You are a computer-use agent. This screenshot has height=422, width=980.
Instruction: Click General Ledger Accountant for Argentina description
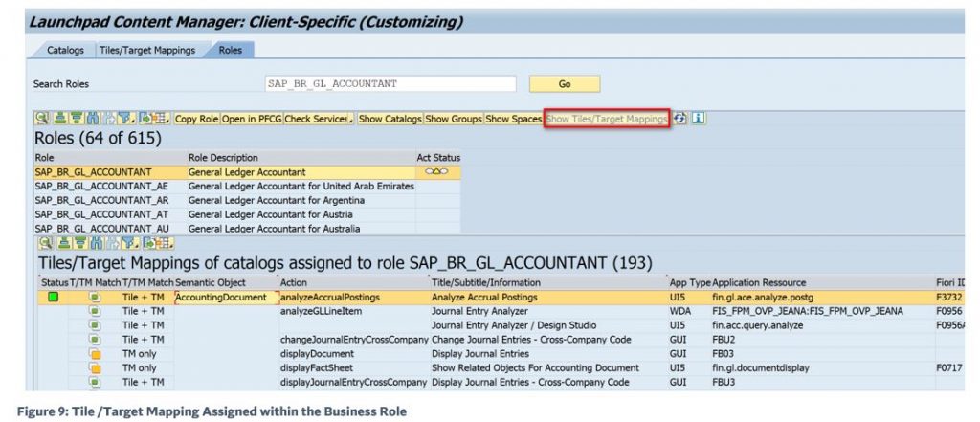coord(277,200)
